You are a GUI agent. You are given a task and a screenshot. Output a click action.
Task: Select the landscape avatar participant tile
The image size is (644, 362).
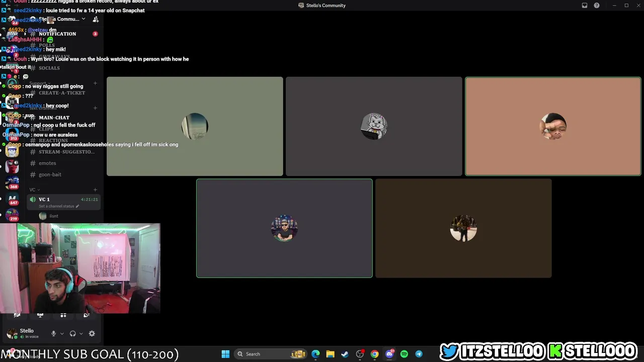pos(195,126)
